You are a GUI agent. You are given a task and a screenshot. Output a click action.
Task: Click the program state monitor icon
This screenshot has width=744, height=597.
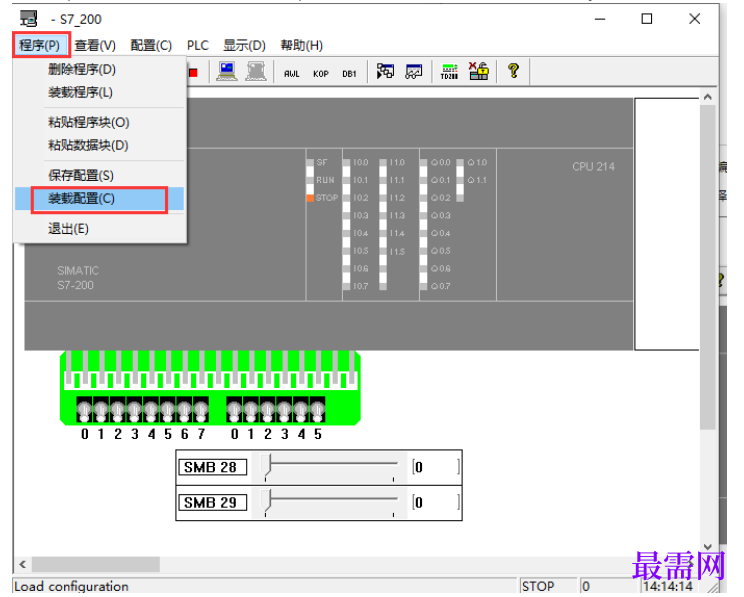point(385,71)
